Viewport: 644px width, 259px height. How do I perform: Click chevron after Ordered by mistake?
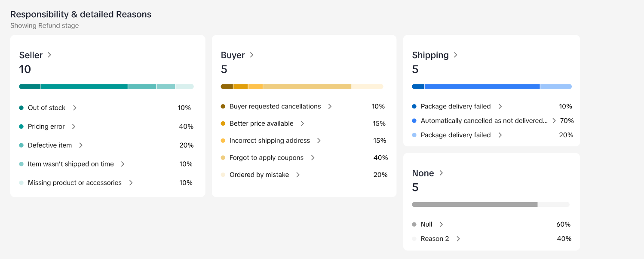tap(298, 175)
